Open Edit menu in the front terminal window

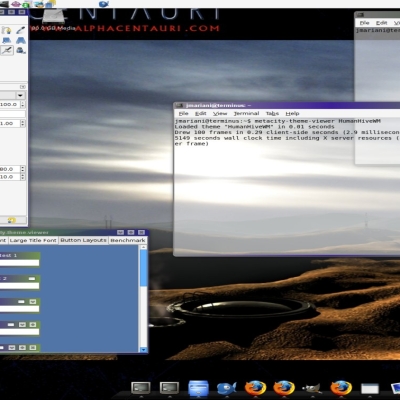[x=201, y=113]
